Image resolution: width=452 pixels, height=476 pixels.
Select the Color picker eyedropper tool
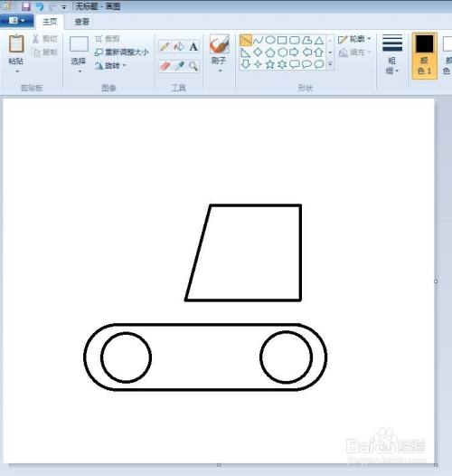(x=179, y=66)
